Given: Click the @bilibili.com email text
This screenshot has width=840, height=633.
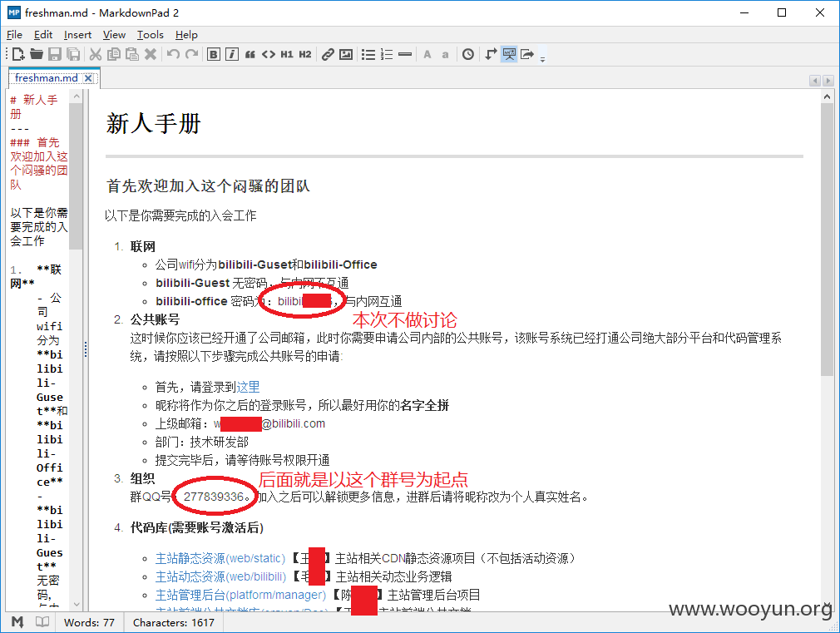Looking at the screenshot, I should [293, 423].
